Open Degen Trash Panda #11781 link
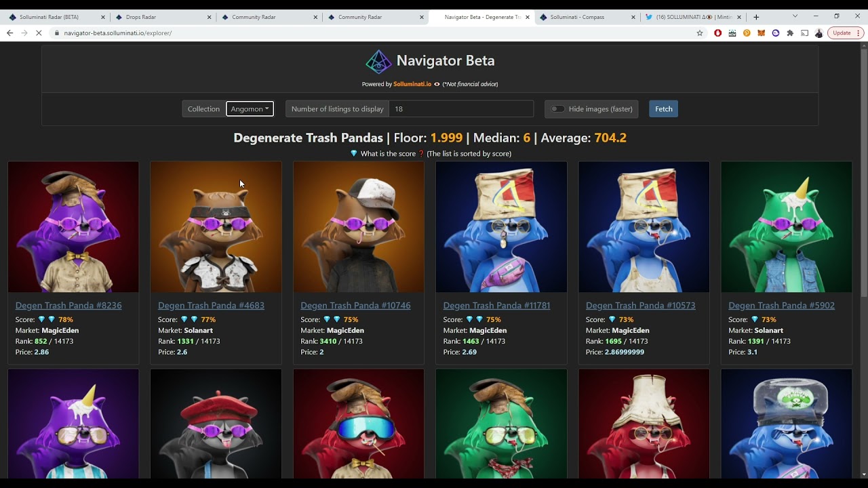 (x=496, y=306)
